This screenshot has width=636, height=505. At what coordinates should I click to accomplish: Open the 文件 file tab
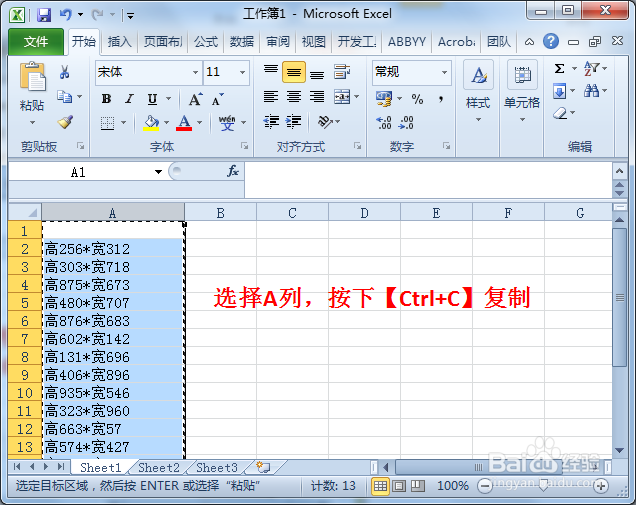36,41
